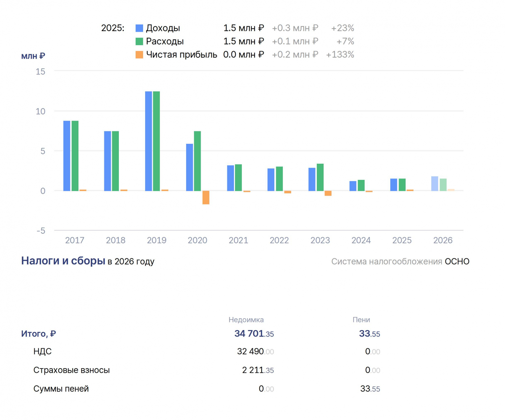Screen dimensions: 505x420
Task: Click the 2025: legend year label
Action: point(113,28)
